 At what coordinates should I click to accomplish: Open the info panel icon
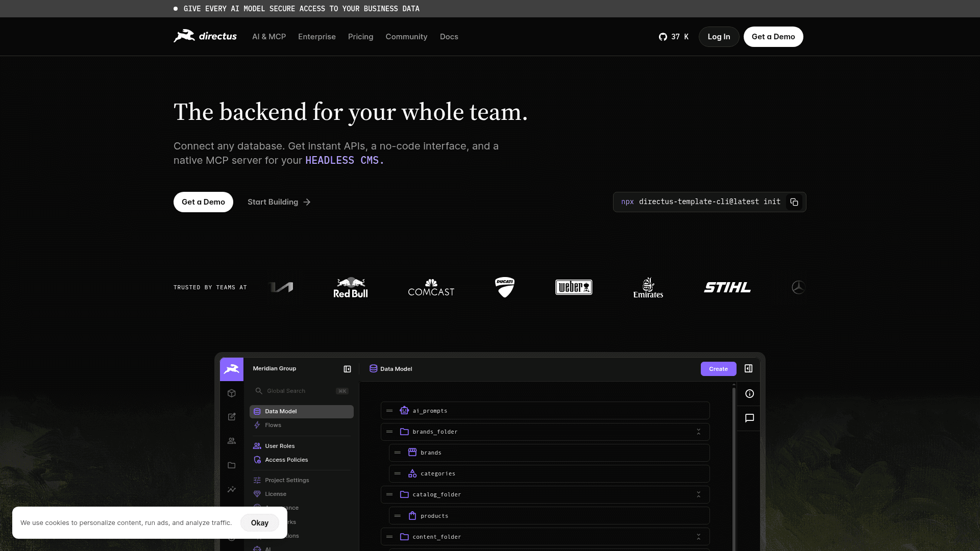coord(749,393)
